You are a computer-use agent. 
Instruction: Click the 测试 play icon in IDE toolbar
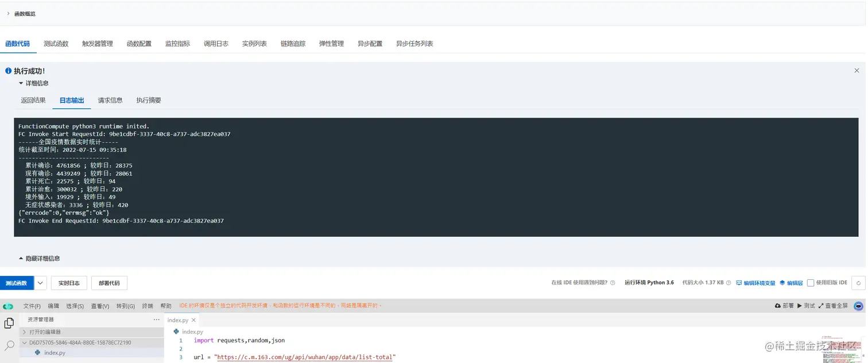pyautogui.click(x=800, y=306)
